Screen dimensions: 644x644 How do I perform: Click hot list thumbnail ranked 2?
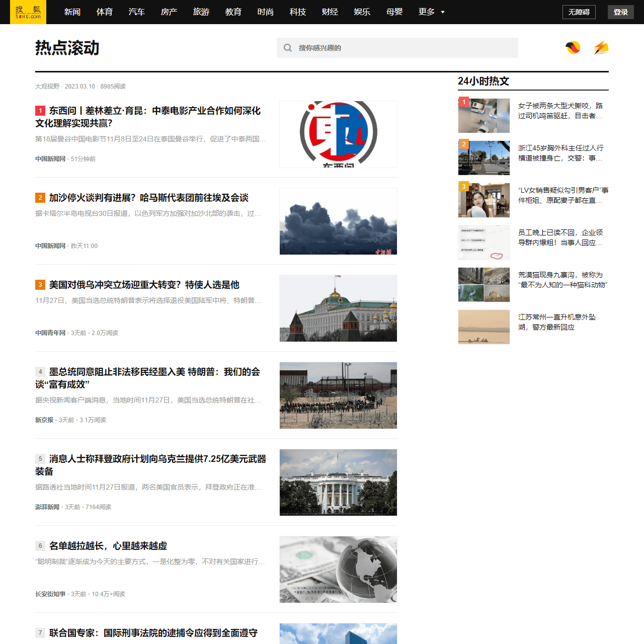tap(484, 158)
